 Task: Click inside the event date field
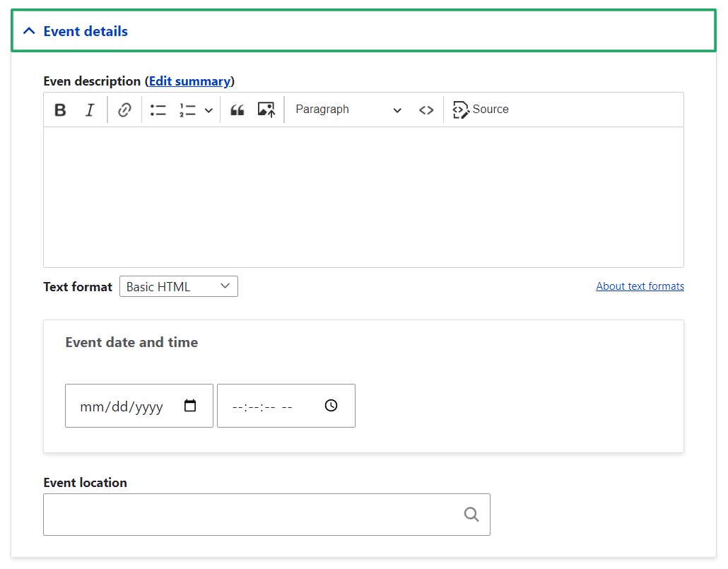[120, 406]
